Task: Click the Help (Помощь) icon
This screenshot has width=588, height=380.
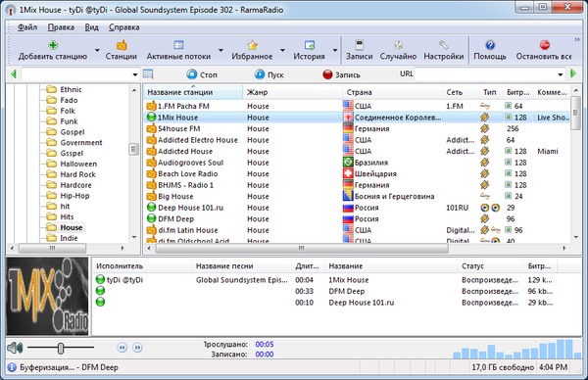Action: coord(490,45)
